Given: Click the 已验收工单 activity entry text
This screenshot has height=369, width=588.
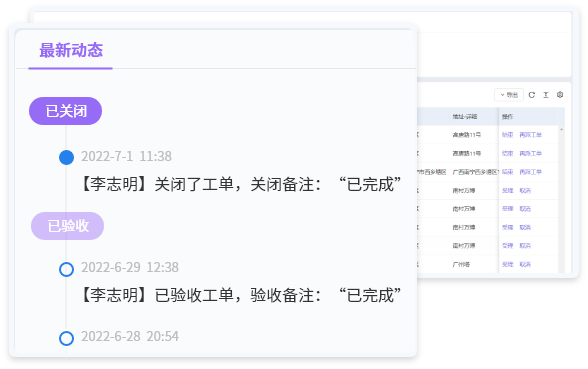Looking at the screenshot, I should point(240,295).
